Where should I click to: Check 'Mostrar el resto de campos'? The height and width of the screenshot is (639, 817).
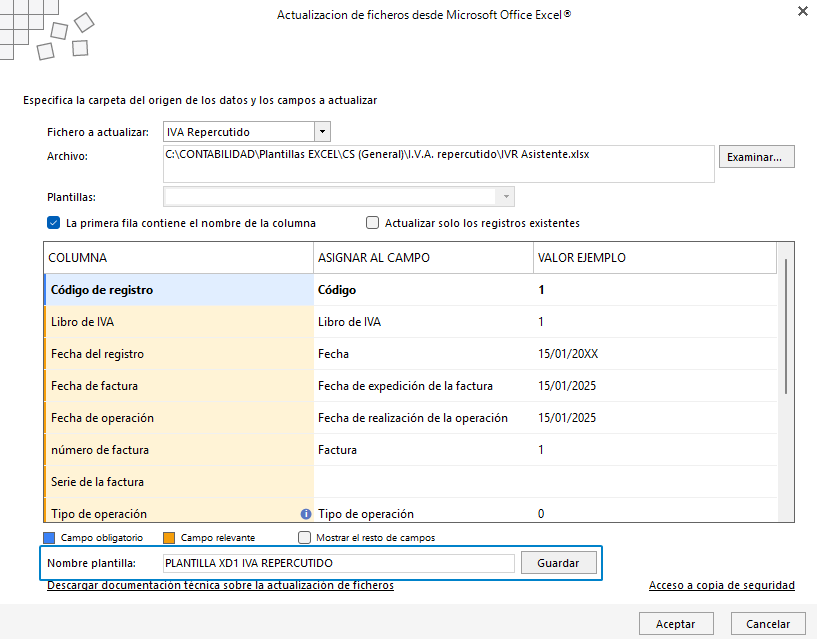[304, 537]
